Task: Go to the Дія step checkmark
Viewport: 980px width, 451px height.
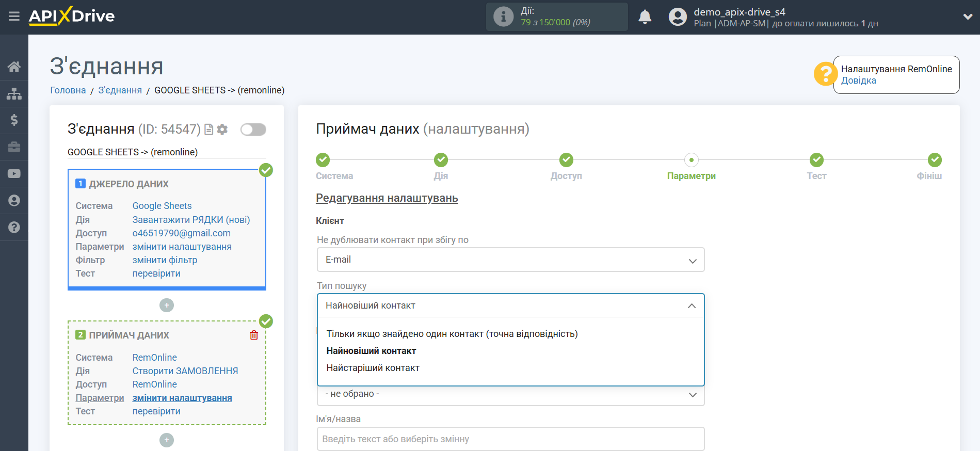Action: click(441, 160)
